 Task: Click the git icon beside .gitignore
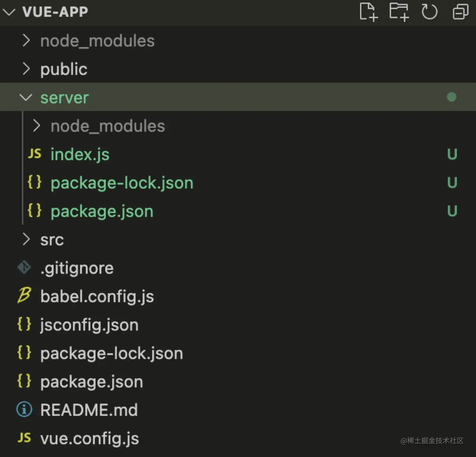tap(24, 268)
